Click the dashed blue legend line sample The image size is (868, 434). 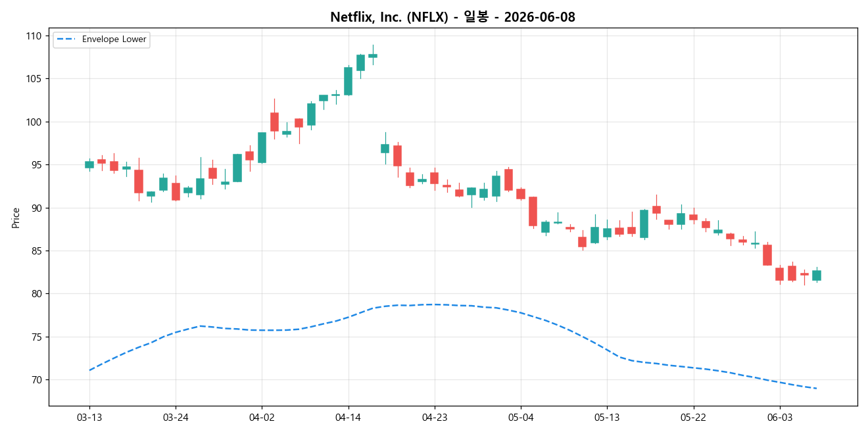coord(67,39)
